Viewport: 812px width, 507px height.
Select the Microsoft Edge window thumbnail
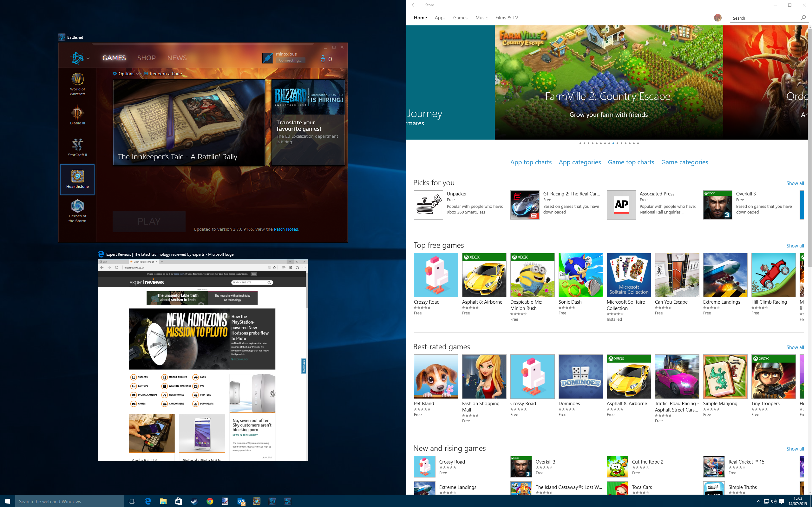pyautogui.click(x=203, y=360)
